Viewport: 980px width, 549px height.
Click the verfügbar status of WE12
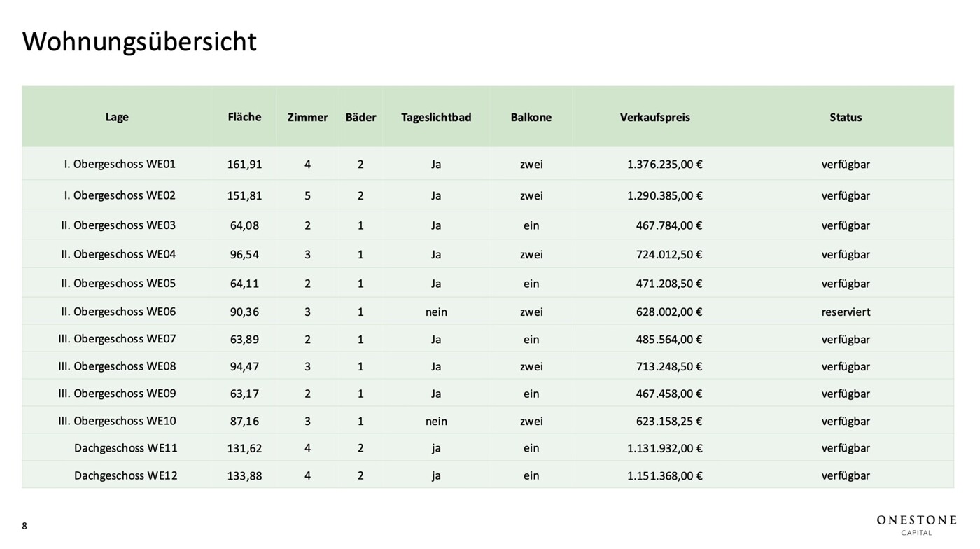coord(846,475)
